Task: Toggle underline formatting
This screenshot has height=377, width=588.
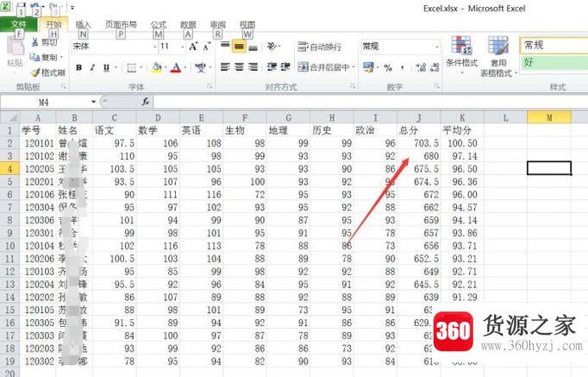Action: [106, 67]
